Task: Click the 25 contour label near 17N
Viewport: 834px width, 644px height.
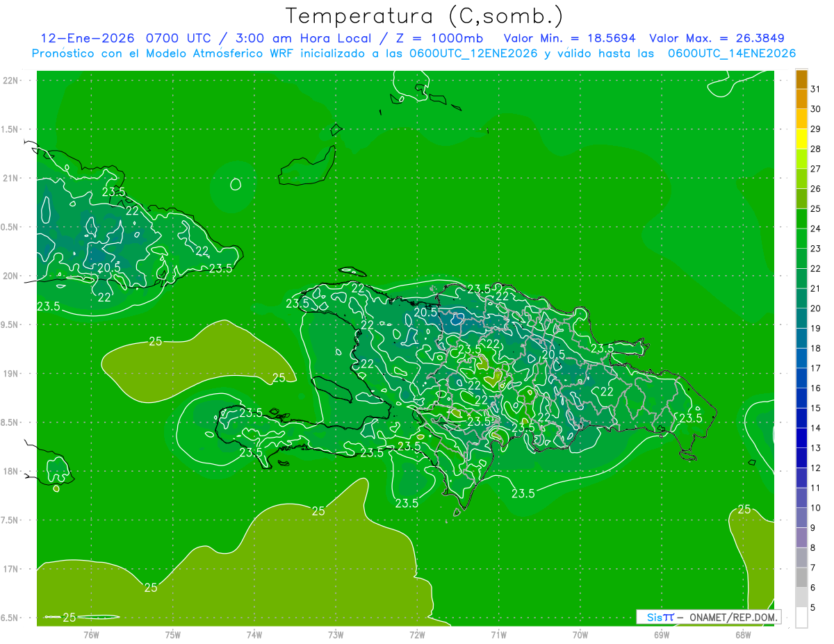Action: point(151,588)
